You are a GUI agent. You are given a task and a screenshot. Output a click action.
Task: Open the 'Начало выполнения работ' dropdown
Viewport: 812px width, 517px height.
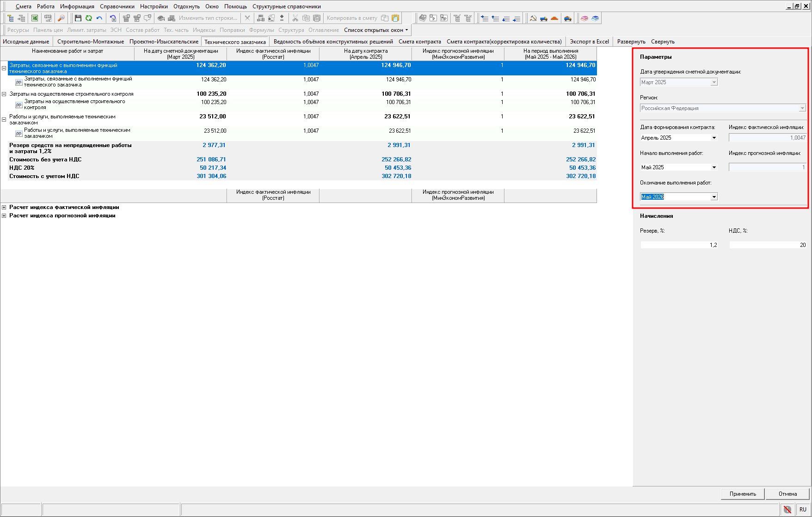(714, 167)
